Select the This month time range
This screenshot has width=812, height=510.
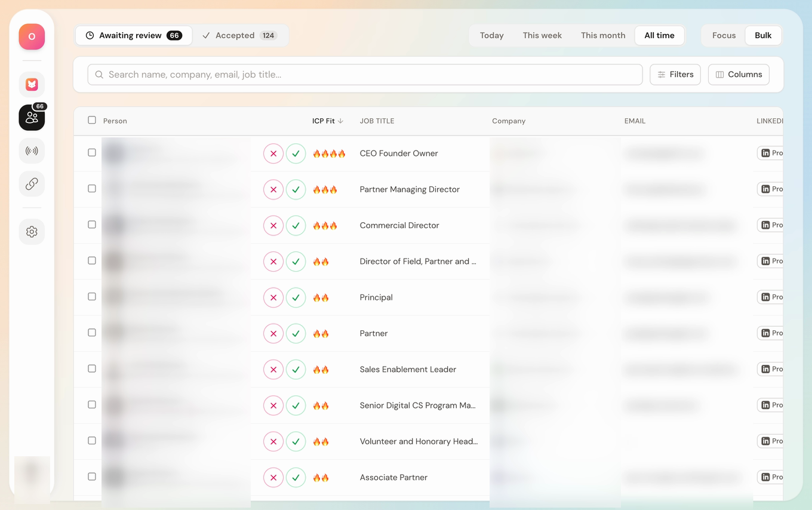[603, 35]
